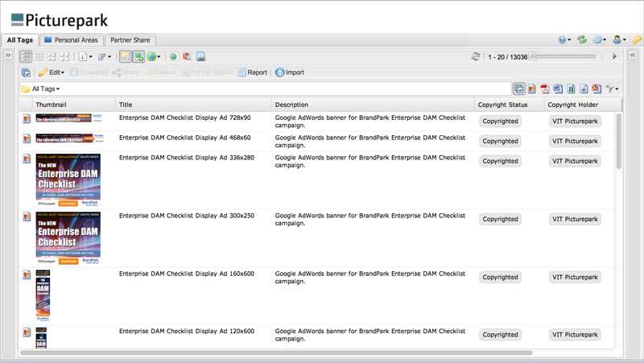Sort by Copyright Status column header
The width and height of the screenshot is (644, 363).
[510, 105]
